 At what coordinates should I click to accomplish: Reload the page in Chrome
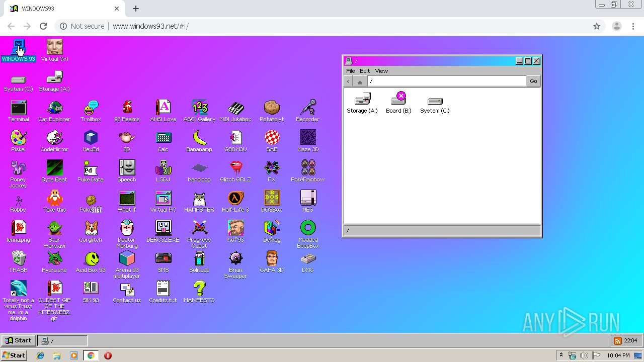pyautogui.click(x=43, y=26)
